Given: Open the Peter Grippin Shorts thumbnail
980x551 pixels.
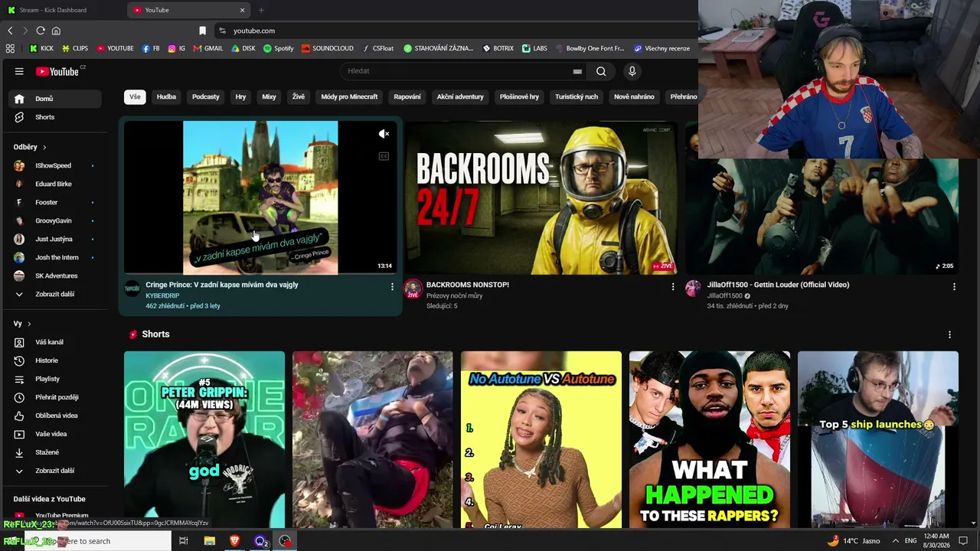Looking at the screenshot, I should click(204, 439).
